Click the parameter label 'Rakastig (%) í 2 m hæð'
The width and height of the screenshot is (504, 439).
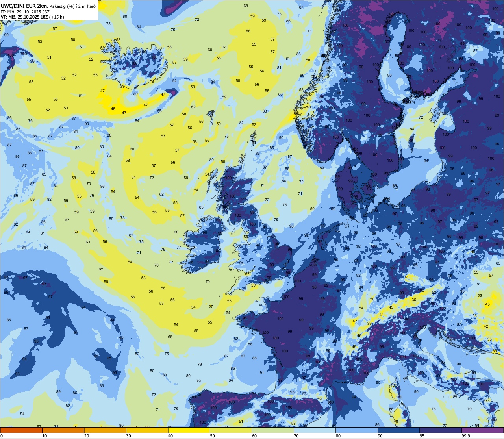(72, 6)
